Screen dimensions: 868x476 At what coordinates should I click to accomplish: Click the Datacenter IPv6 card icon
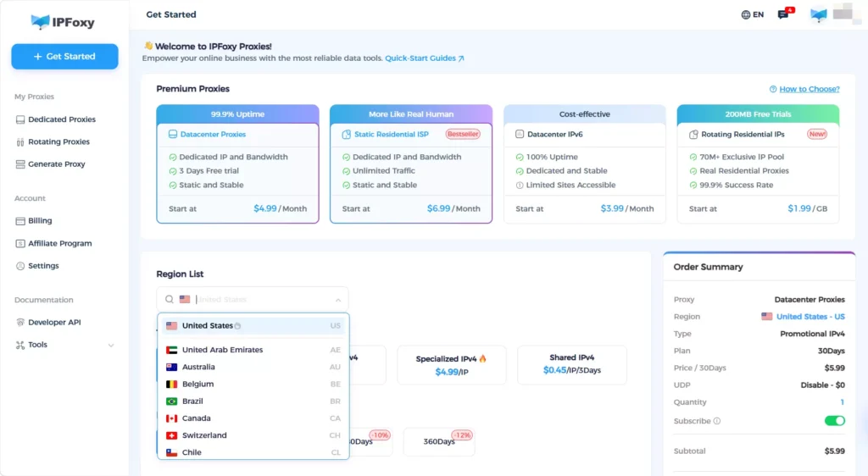pyautogui.click(x=520, y=135)
